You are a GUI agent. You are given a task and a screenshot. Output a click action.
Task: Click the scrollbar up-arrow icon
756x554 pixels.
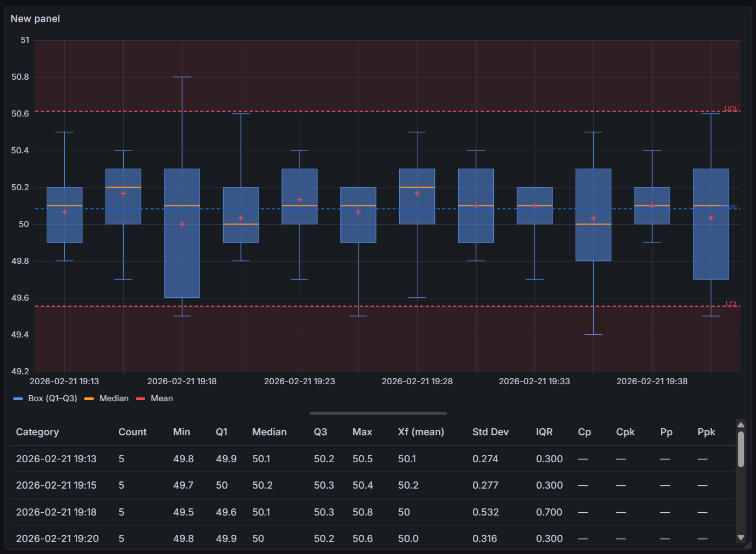point(741,424)
